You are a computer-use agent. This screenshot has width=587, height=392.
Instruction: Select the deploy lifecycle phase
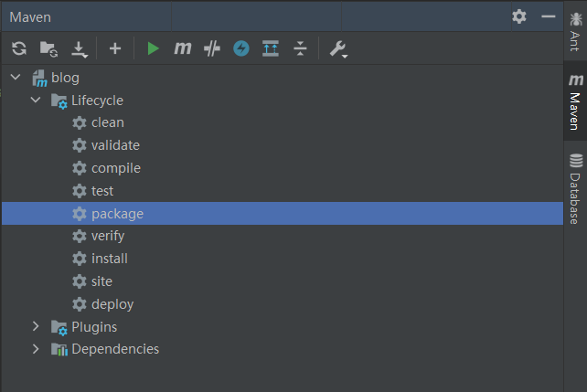click(112, 304)
